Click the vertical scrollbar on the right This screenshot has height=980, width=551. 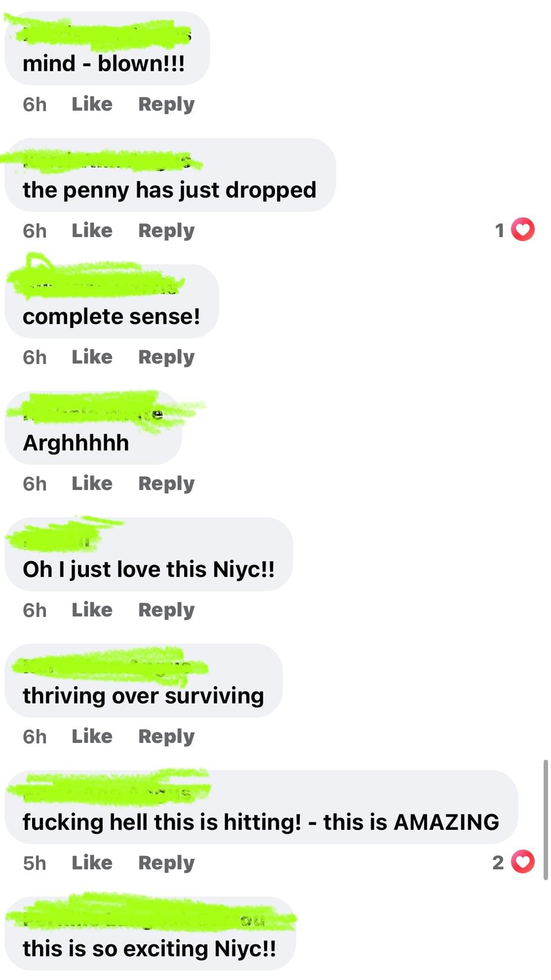tap(545, 820)
